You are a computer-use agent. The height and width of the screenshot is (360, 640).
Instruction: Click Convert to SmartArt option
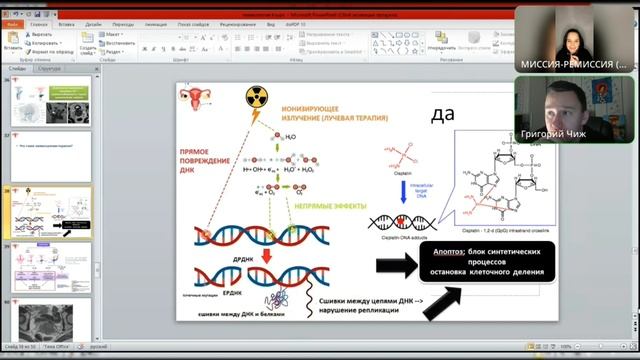coord(331,52)
